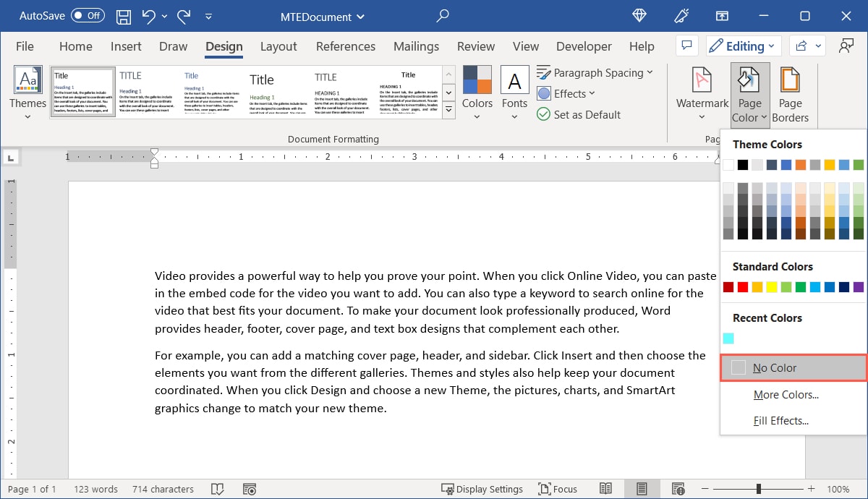Pick the cyan swatch under Recent Colors
The width and height of the screenshot is (868, 499).
[x=728, y=338]
